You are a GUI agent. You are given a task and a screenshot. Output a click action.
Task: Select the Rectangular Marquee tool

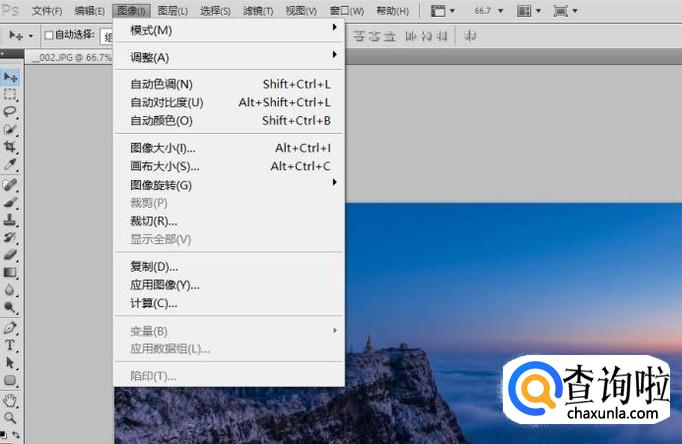[10, 94]
